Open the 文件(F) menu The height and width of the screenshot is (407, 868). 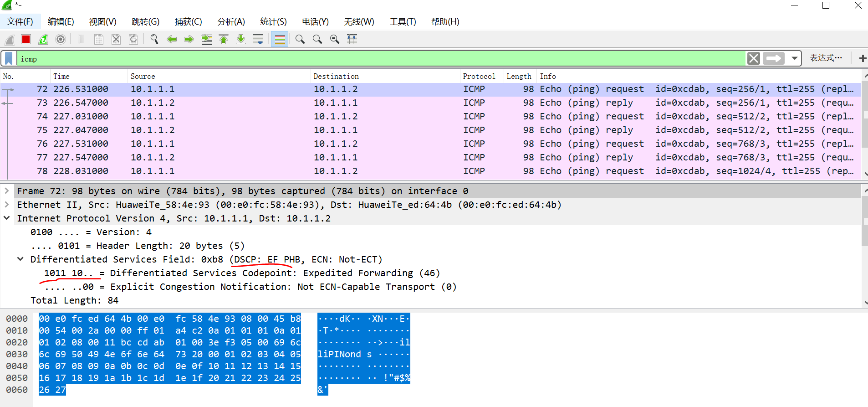point(20,21)
